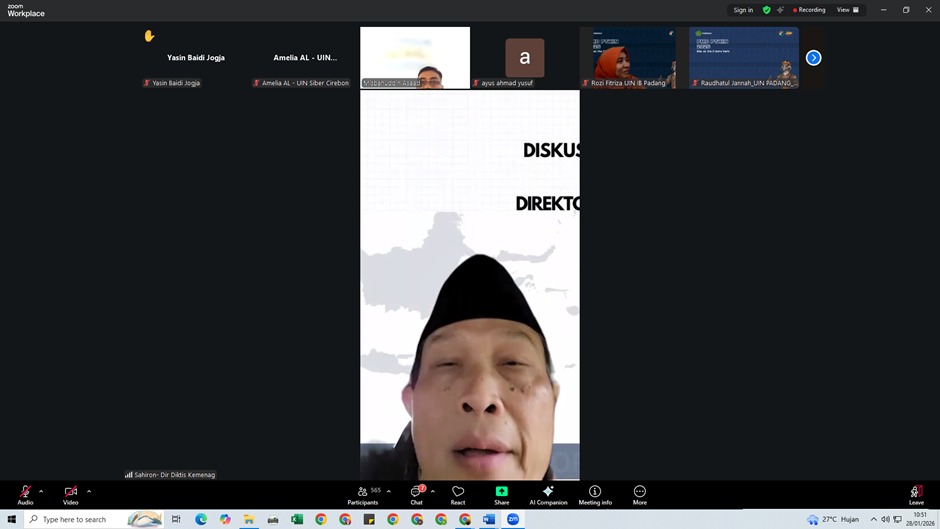Open the React emoji panel
Image resolution: width=940 pixels, height=529 pixels.
pyautogui.click(x=458, y=495)
